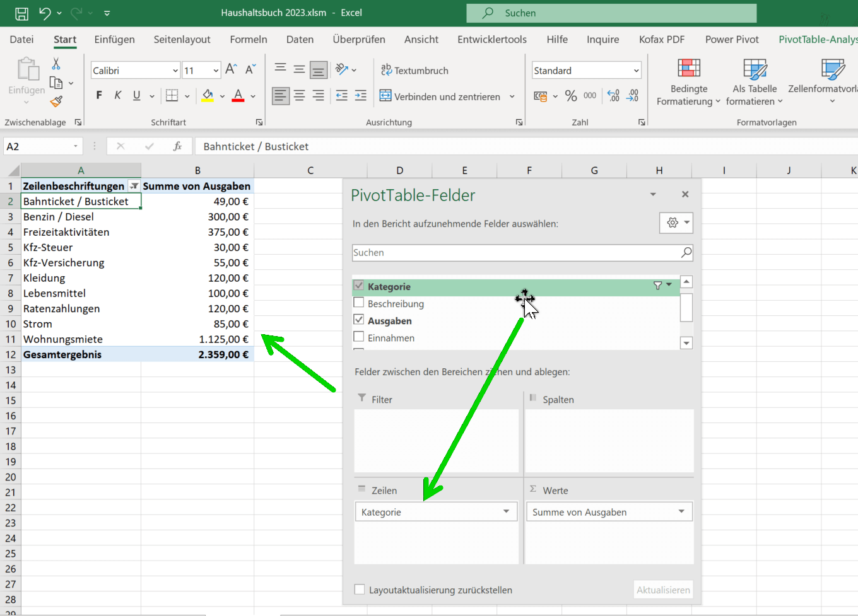Click the fill color bucket icon
Viewport: 858px width, 616px height.
(208, 96)
